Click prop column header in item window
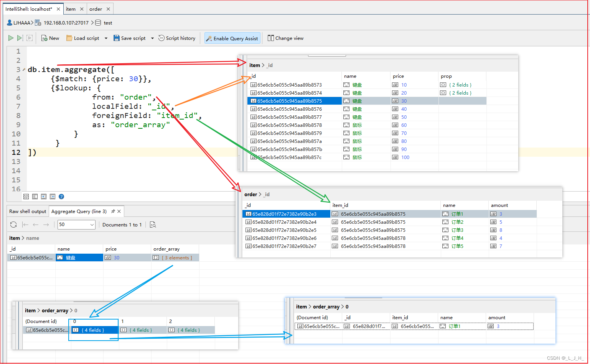Screen dimensions: 590x364 coord(446,76)
